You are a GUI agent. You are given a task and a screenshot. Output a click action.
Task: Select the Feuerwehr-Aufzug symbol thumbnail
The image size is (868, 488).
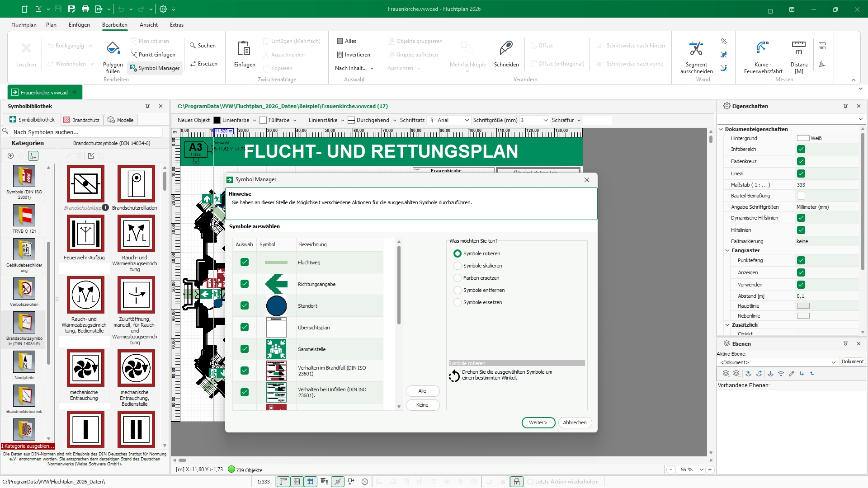[85, 233]
